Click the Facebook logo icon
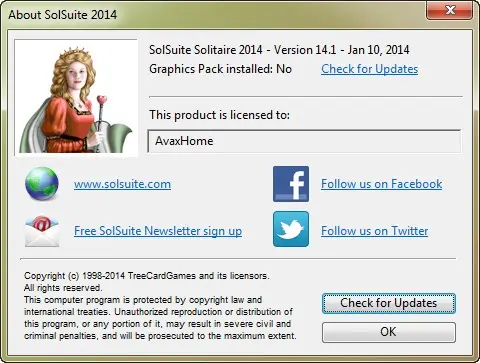Screen dimensions: 480x363 click(x=291, y=184)
